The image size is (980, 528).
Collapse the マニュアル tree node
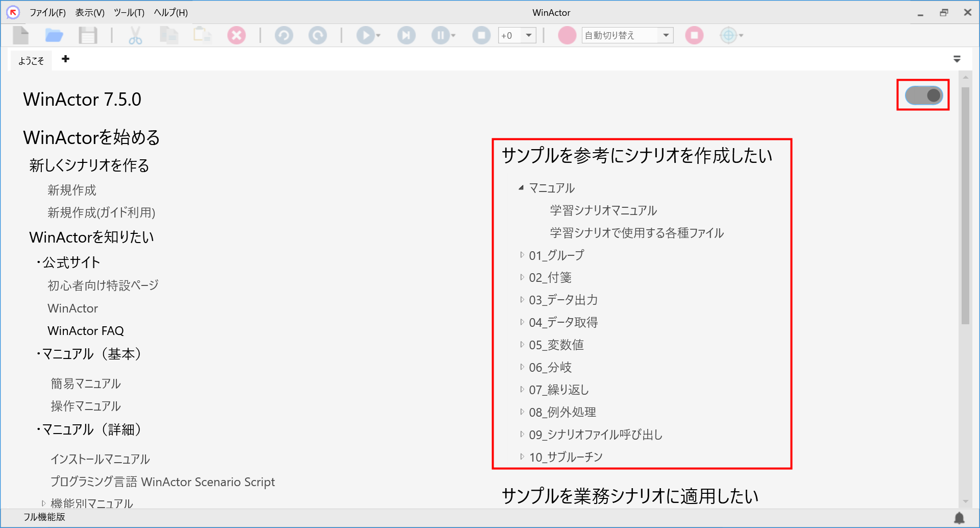(521, 188)
